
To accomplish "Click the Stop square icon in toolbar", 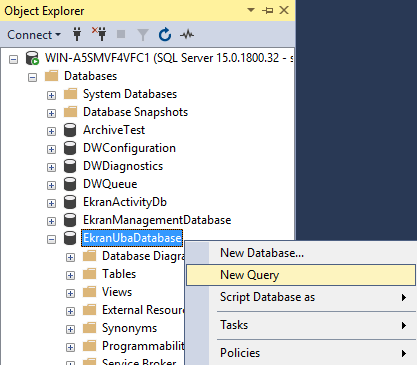I will point(121,34).
